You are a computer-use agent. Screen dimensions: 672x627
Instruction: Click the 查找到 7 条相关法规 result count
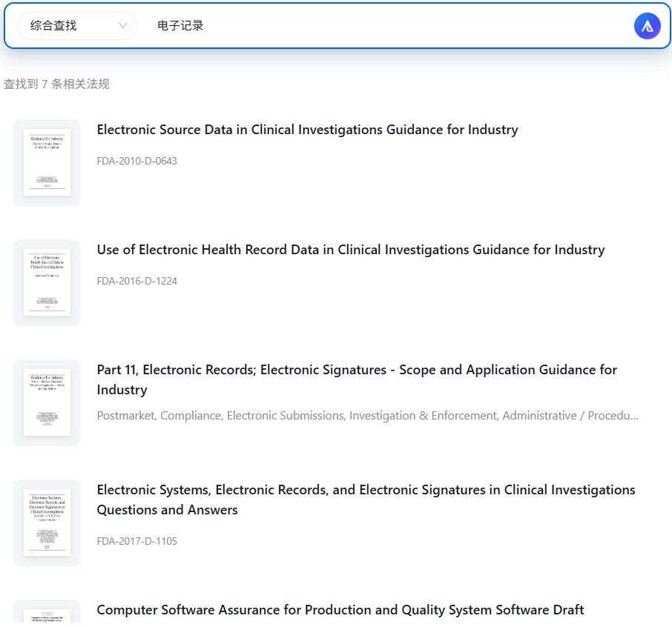56,84
